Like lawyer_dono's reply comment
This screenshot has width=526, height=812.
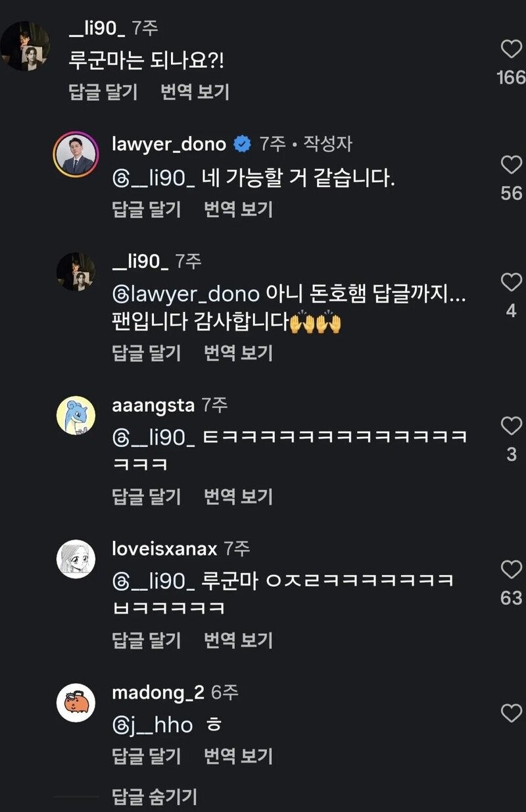pos(511,165)
